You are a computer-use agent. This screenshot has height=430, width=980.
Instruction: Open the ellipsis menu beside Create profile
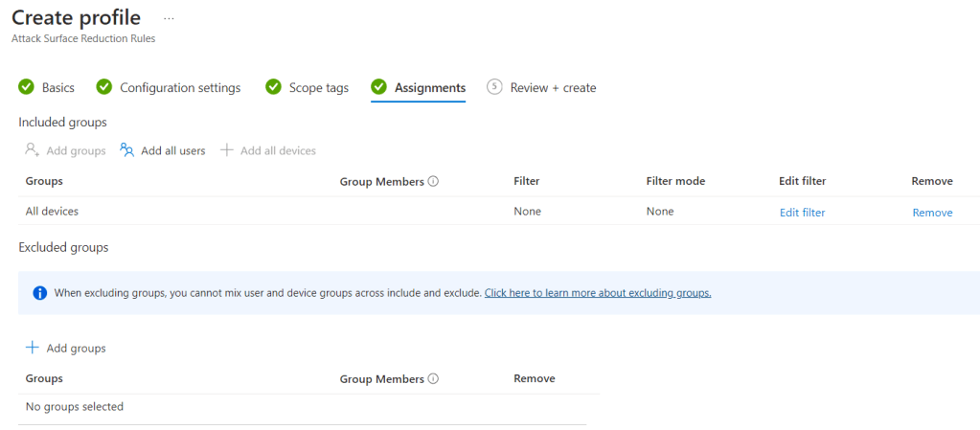pos(170,18)
